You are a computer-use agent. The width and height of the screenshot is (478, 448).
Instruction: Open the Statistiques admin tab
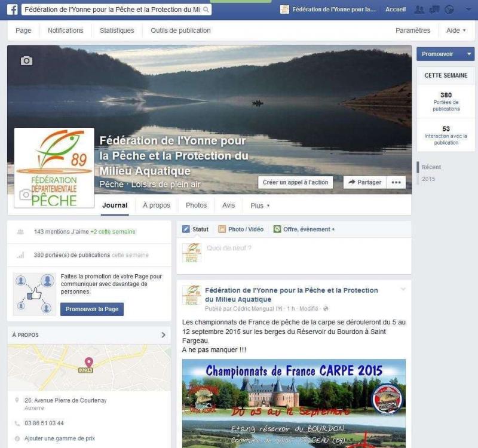pos(117,30)
